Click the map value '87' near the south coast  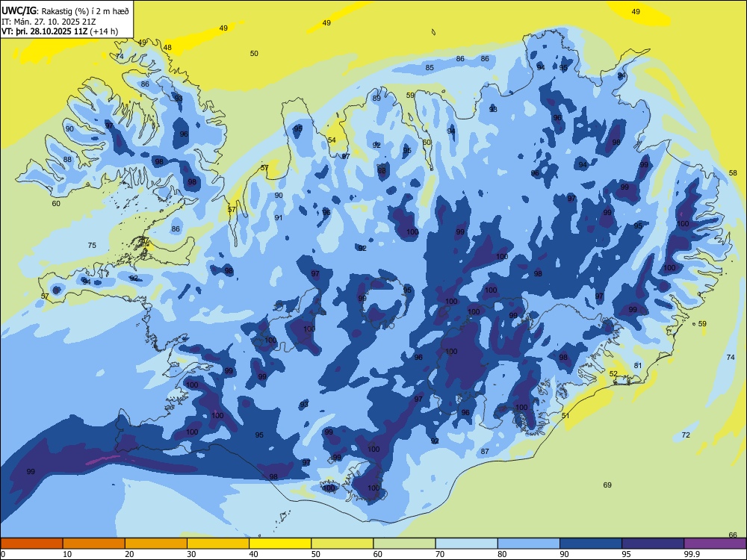tap(485, 451)
